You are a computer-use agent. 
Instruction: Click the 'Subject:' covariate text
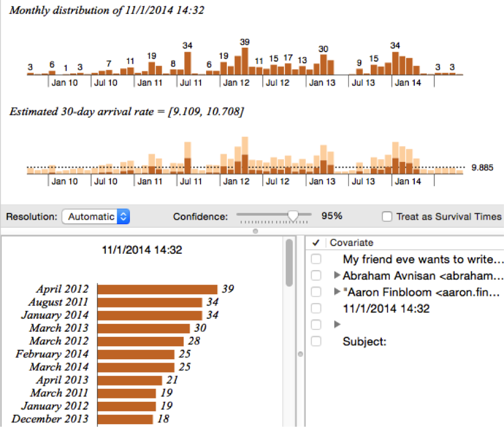365,341
